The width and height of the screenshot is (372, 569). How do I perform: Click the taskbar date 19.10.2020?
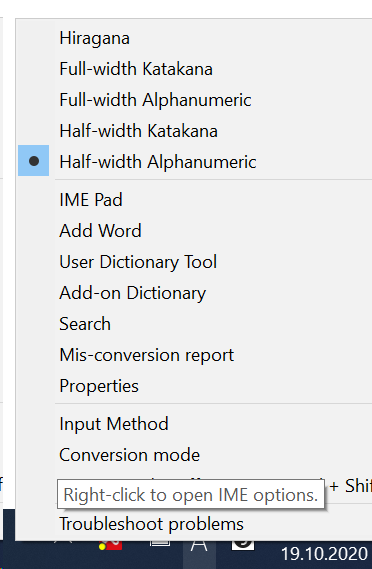click(x=324, y=554)
